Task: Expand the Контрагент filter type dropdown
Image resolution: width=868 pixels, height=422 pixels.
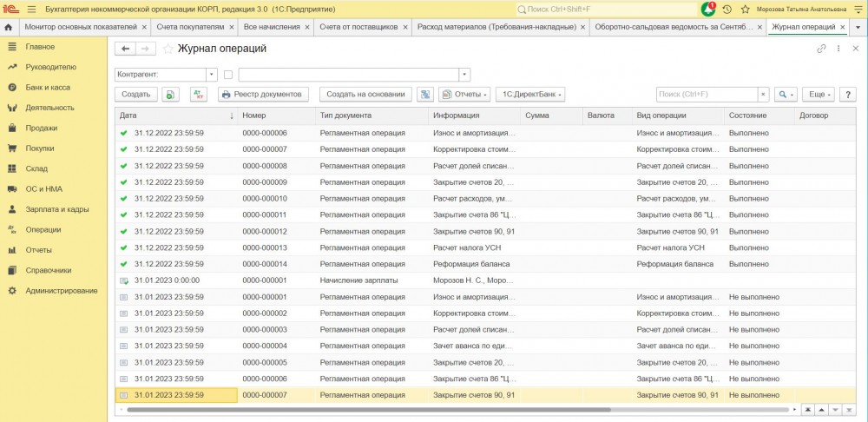Action: 211,75
